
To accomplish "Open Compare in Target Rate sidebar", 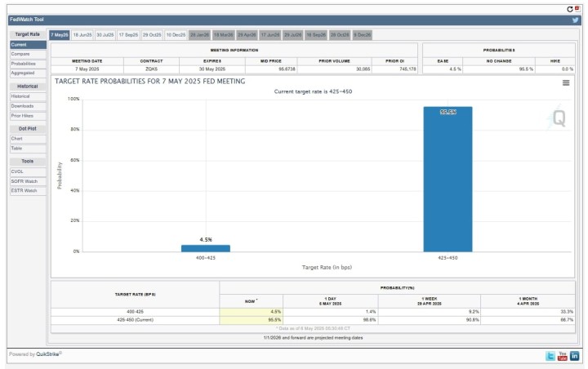I will [x=20, y=54].
